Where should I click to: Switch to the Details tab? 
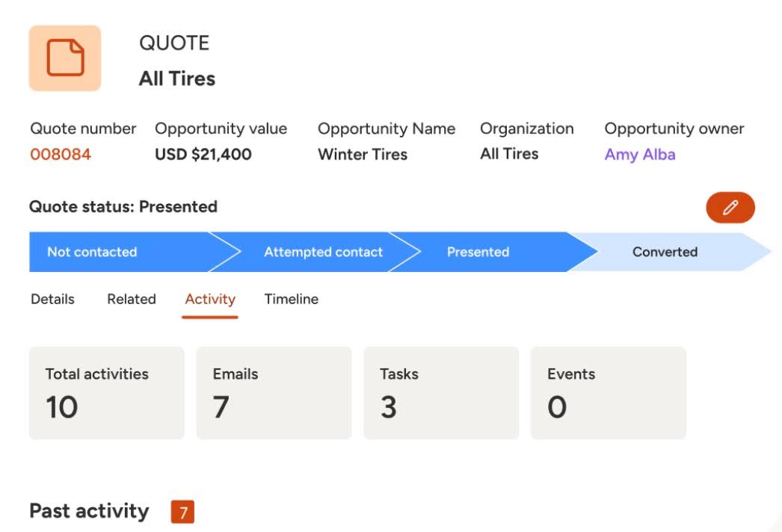[x=51, y=299]
